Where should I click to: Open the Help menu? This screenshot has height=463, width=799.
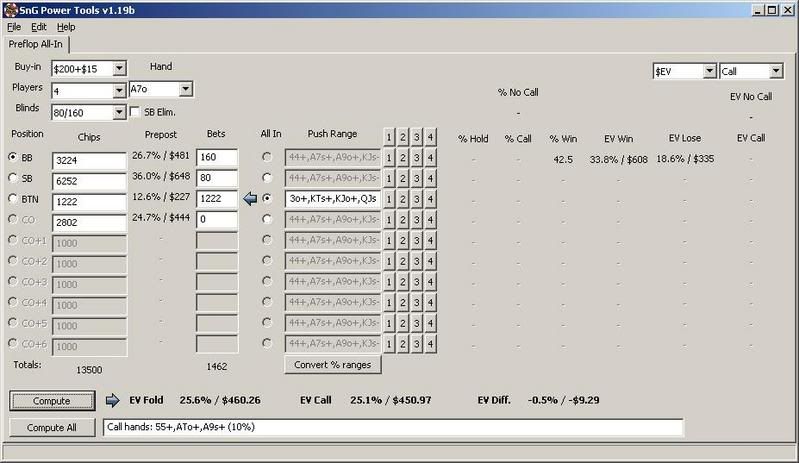pyautogui.click(x=66, y=27)
